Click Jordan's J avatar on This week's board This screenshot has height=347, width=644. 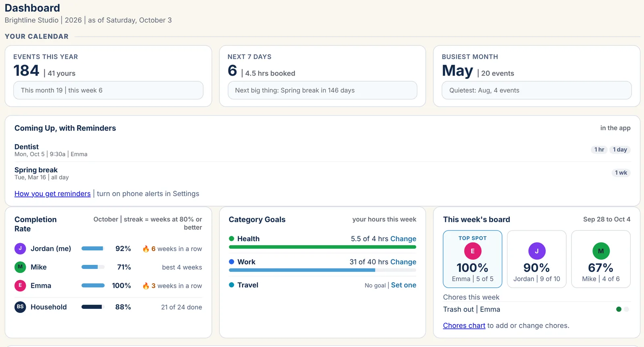537,251
